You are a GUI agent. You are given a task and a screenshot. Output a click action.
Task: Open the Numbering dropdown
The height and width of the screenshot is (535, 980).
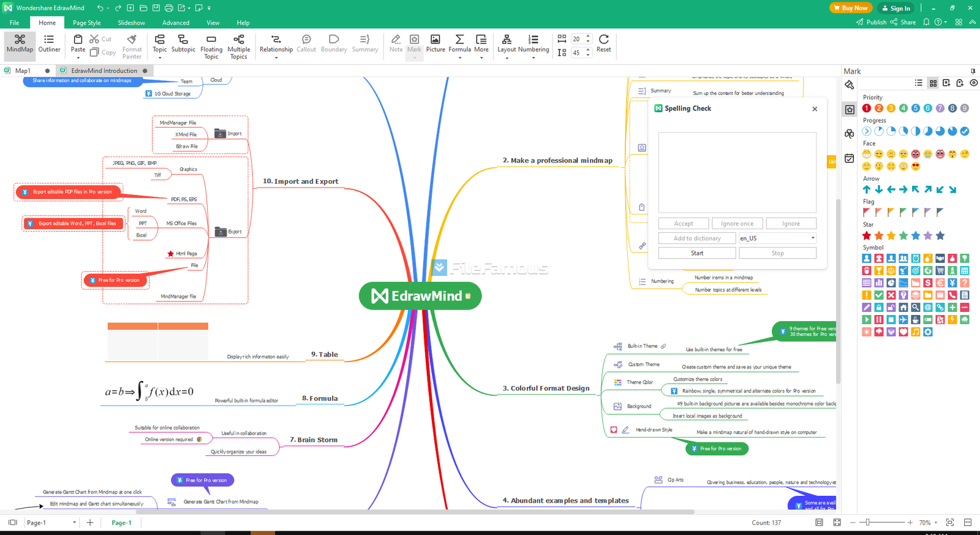[x=533, y=58]
